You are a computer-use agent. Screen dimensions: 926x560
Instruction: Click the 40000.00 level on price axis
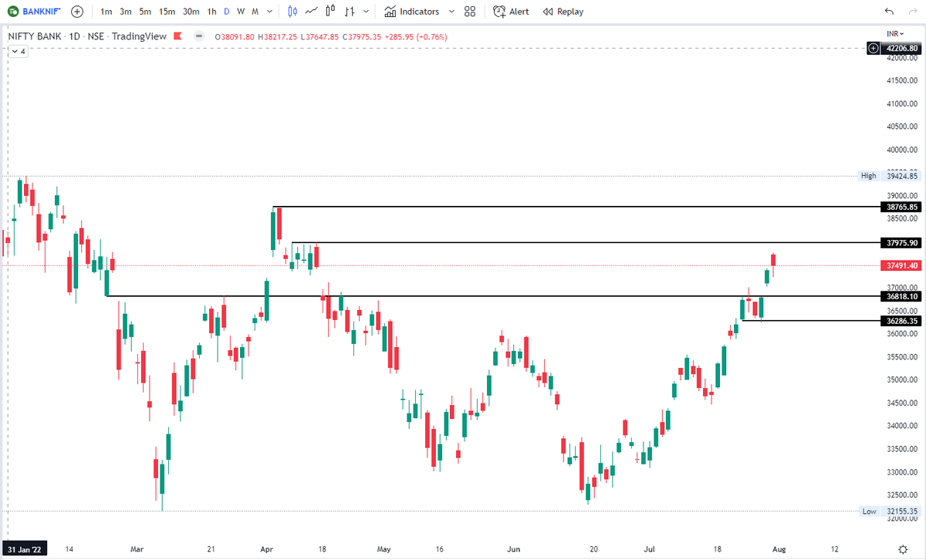(901, 150)
